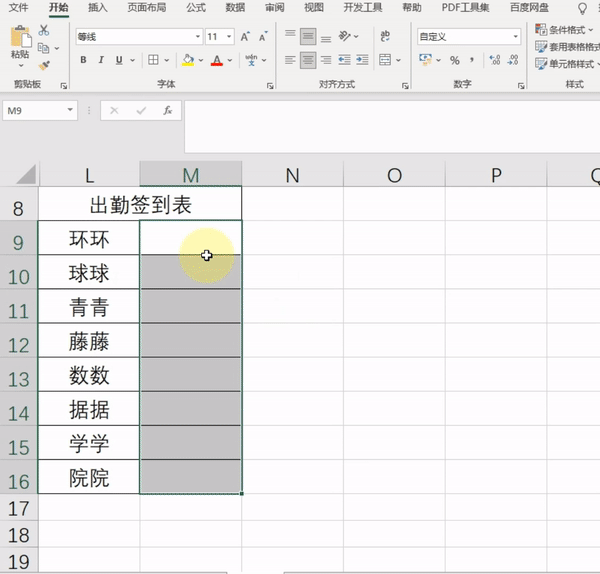600x574 pixels.
Task: Open the 插入 ribbon tab
Action: 98,8
